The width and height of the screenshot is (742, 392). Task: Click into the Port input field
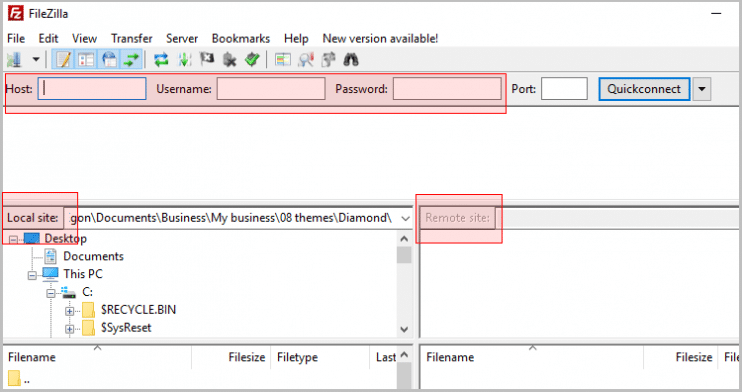tap(564, 89)
